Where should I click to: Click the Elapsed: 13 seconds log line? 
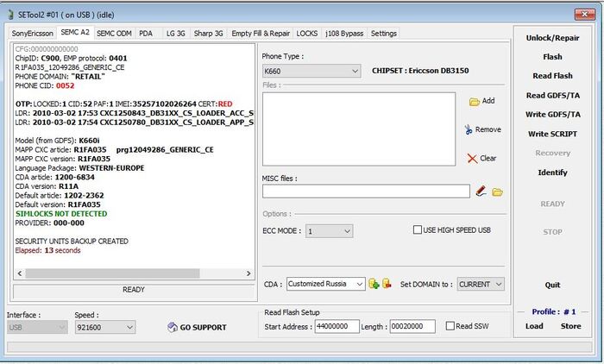pyautogui.click(x=47, y=250)
